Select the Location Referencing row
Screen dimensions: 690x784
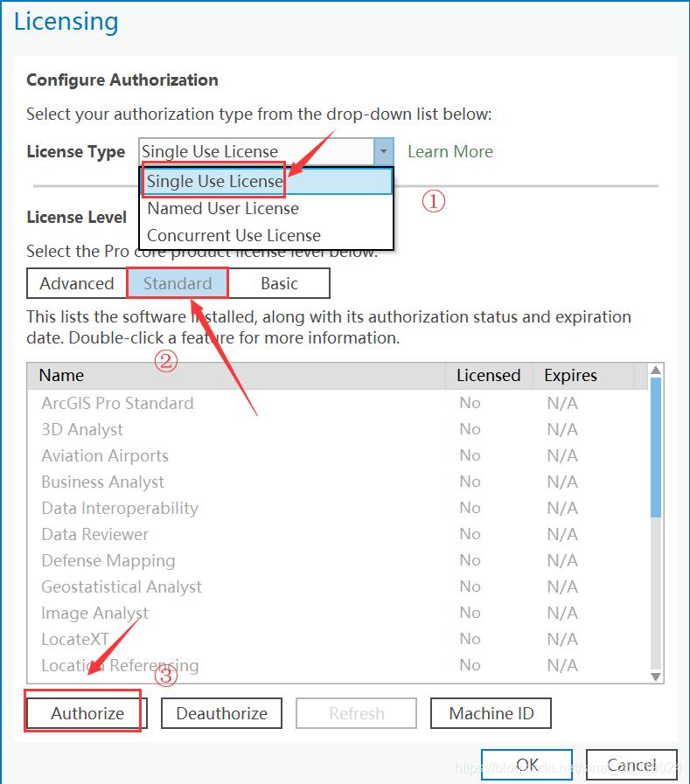click(x=338, y=665)
